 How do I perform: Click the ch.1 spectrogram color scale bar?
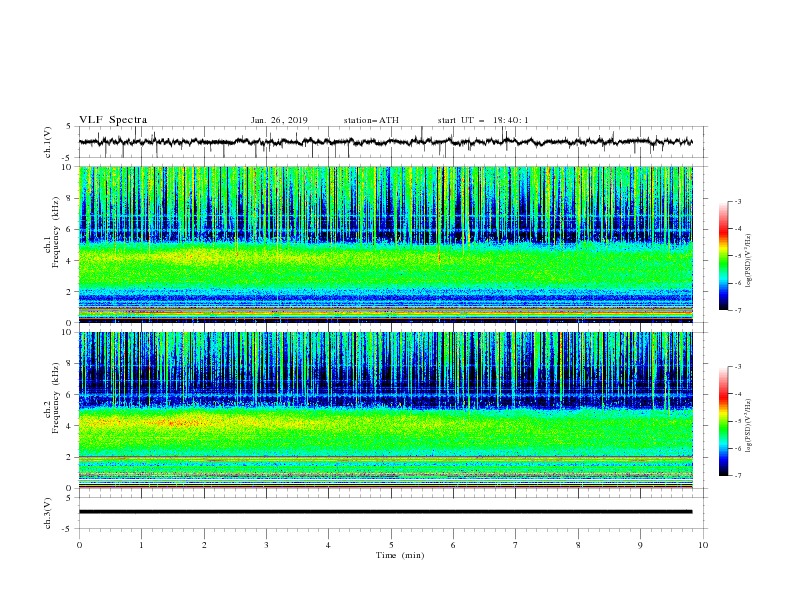(723, 256)
